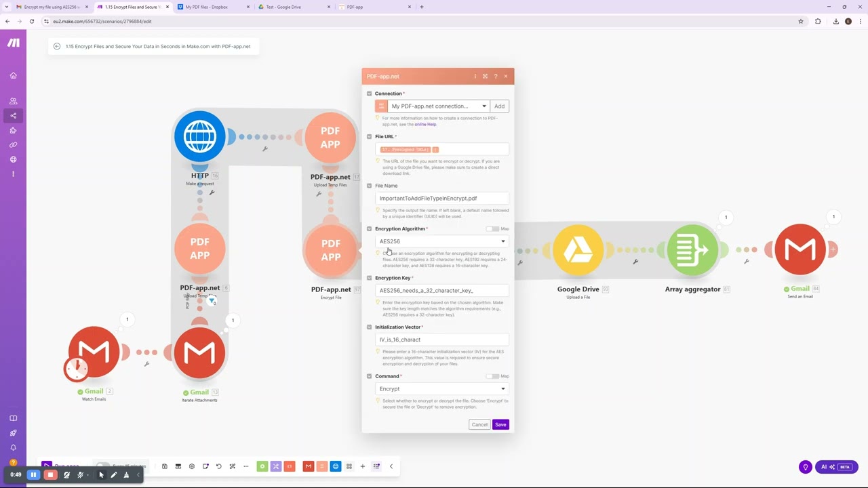868x488 pixels.
Task: Click the Initialization Vector input field
Action: (442, 340)
